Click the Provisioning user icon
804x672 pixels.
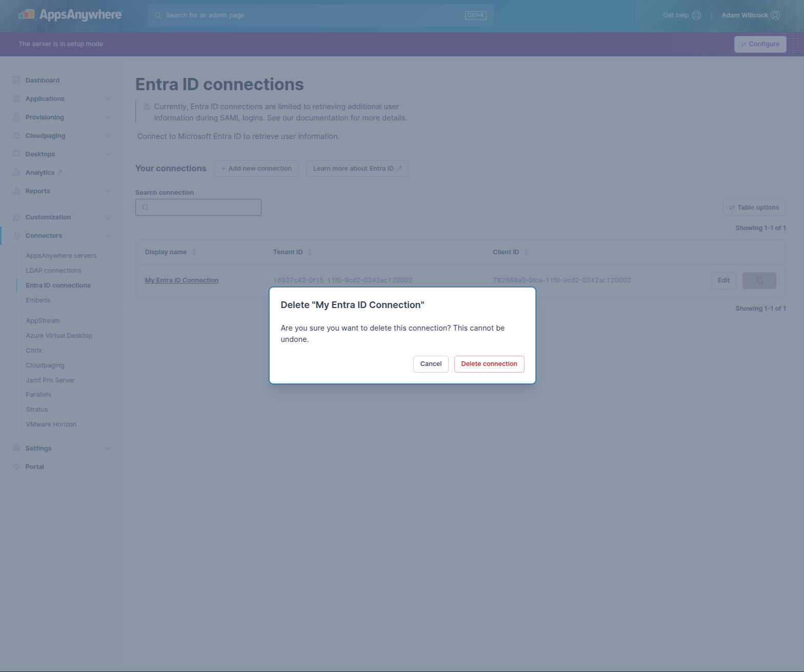click(x=16, y=117)
